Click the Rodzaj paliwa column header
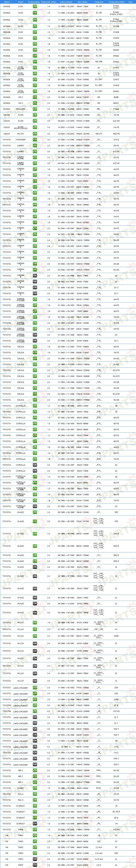This screenshot has width=136, height=868. click(34, 2)
